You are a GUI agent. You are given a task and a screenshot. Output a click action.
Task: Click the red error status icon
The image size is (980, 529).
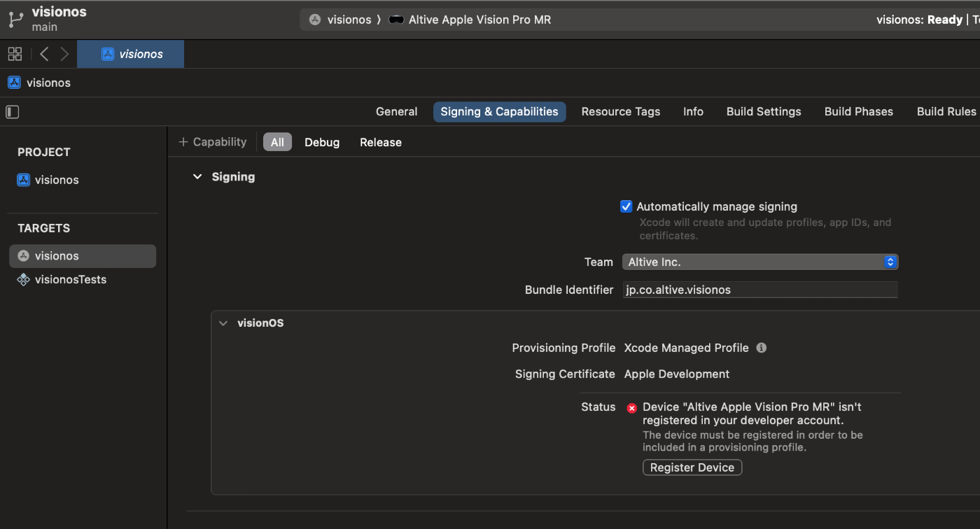tap(631, 408)
